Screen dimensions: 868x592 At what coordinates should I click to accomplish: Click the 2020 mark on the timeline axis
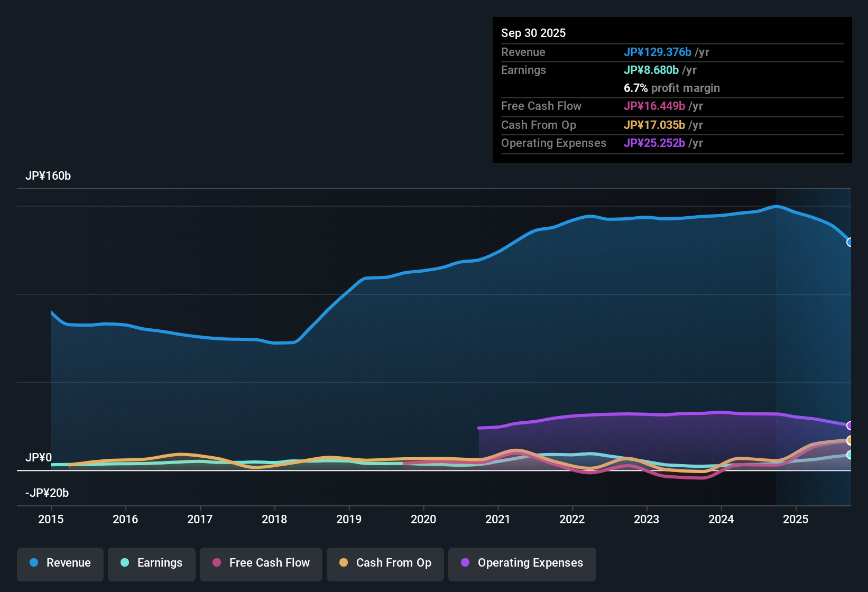423,520
